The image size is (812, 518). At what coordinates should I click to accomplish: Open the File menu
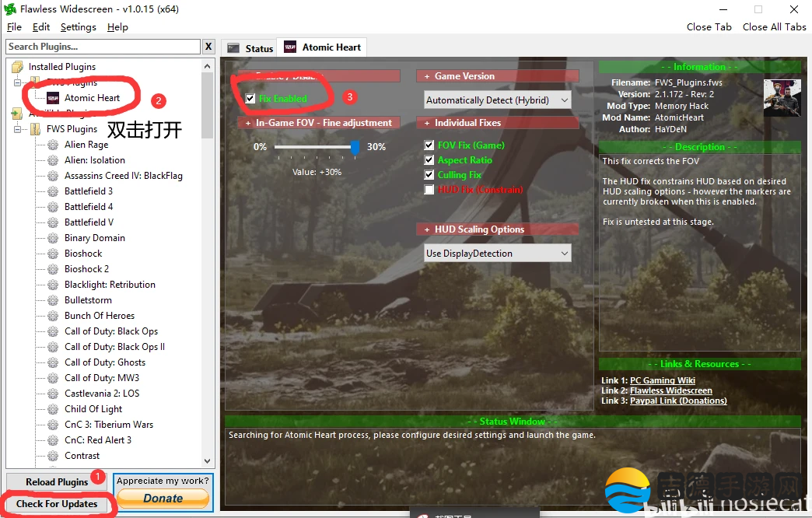click(x=14, y=27)
